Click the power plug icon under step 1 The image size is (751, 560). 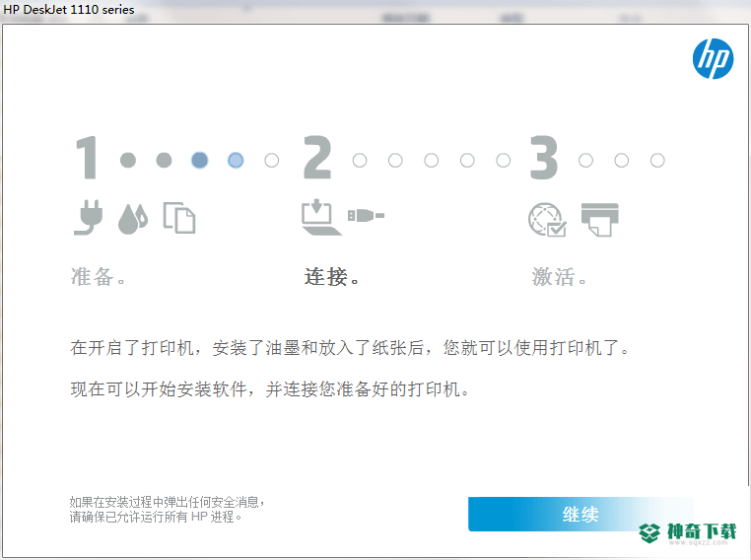point(89,218)
